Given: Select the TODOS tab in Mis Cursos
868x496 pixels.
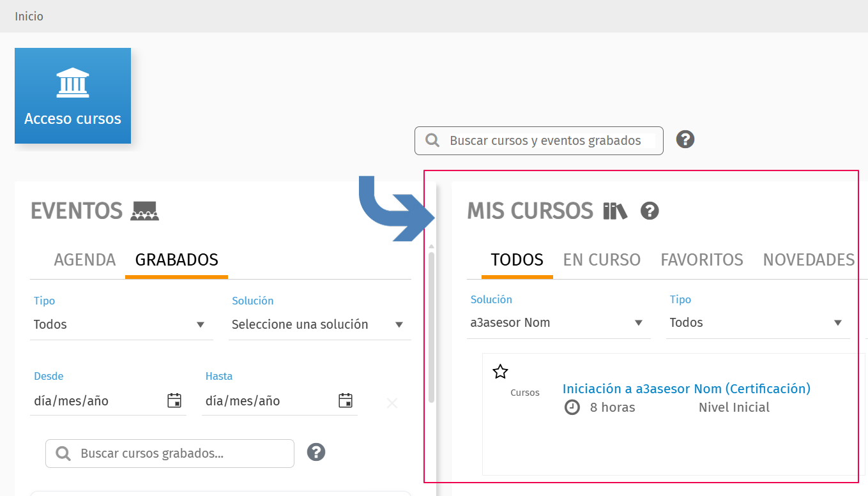Looking at the screenshot, I should coord(517,260).
